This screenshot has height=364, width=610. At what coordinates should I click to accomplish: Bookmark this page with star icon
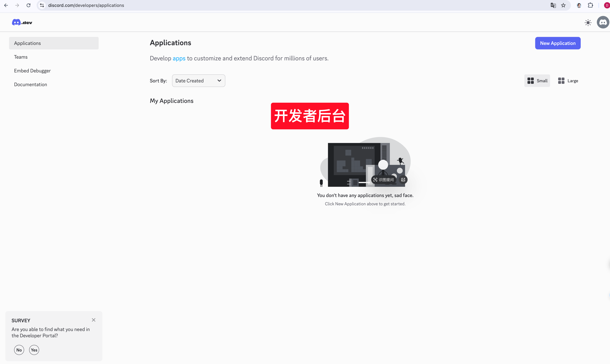tap(563, 5)
